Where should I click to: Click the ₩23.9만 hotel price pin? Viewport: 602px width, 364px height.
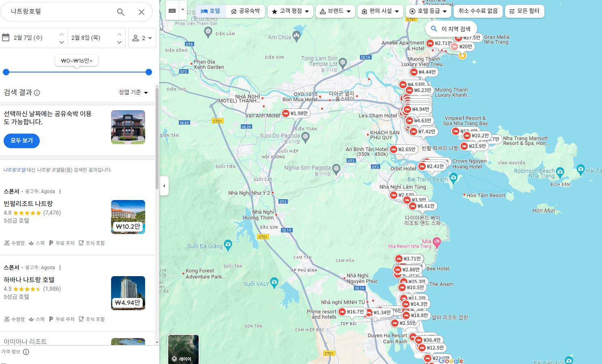pos(474,146)
